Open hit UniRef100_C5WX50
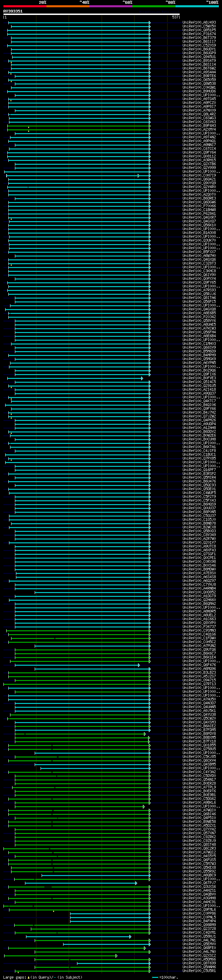This screenshot has height=980, width=222. 199,26
